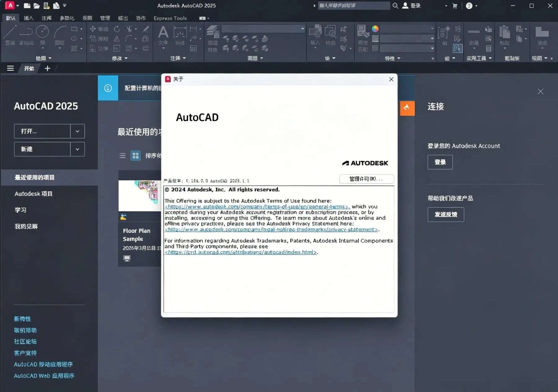Open the Insert ribbon tab
The height and width of the screenshot is (392, 558).
tap(29, 18)
